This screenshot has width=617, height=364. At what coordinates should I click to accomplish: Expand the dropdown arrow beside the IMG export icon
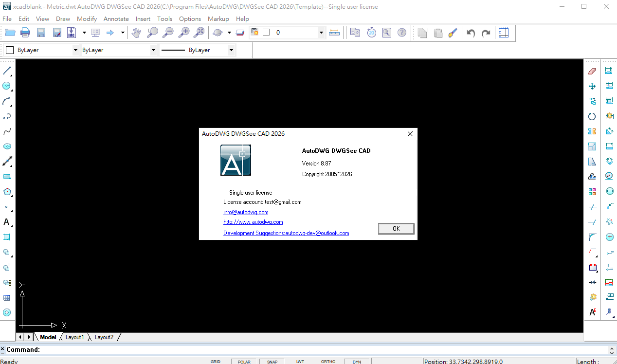[84, 33]
